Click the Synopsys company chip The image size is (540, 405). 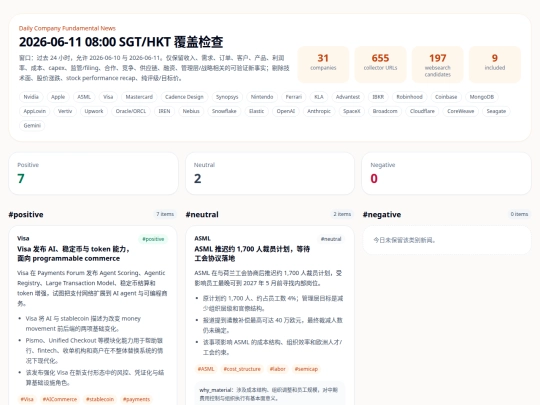pyautogui.click(x=227, y=97)
